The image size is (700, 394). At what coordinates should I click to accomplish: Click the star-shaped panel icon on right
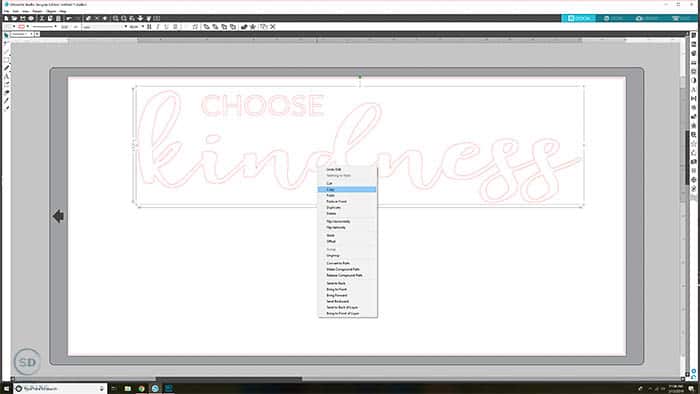[693, 143]
